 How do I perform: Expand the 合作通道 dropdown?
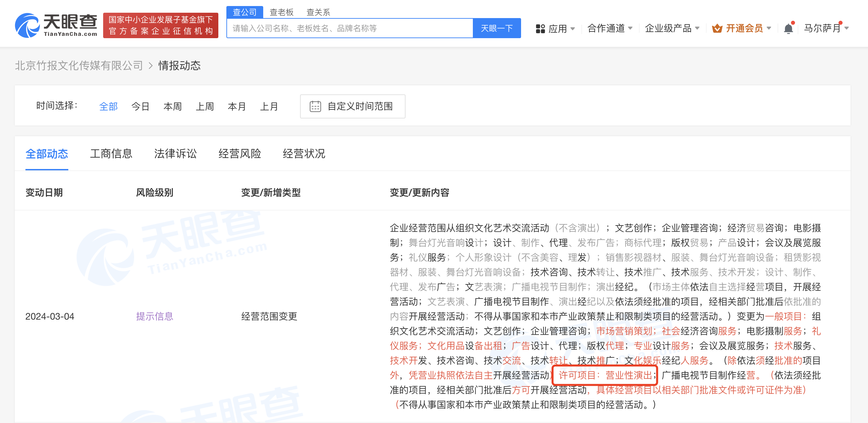pyautogui.click(x=610, y=28)
